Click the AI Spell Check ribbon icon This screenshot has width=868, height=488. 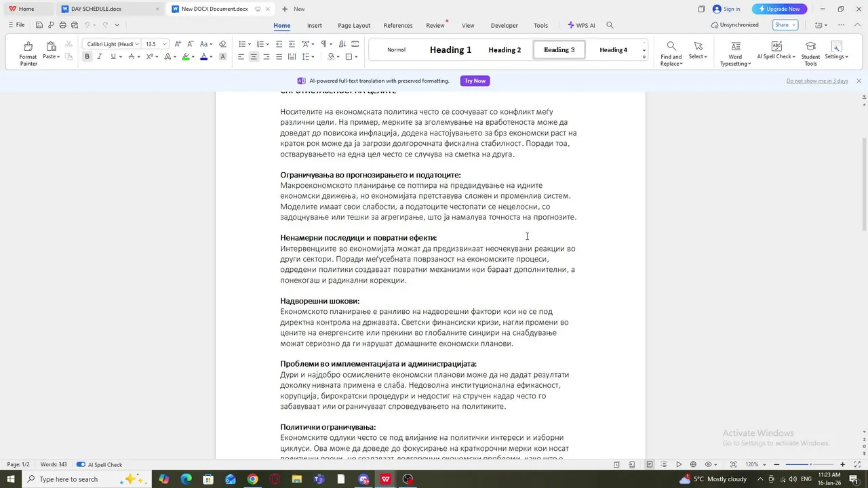click(x=776, y=46)
